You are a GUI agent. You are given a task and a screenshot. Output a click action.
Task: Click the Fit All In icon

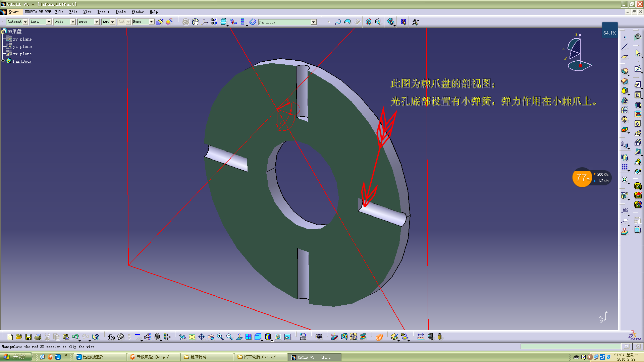pyautogui.click(x=192, y=337)
